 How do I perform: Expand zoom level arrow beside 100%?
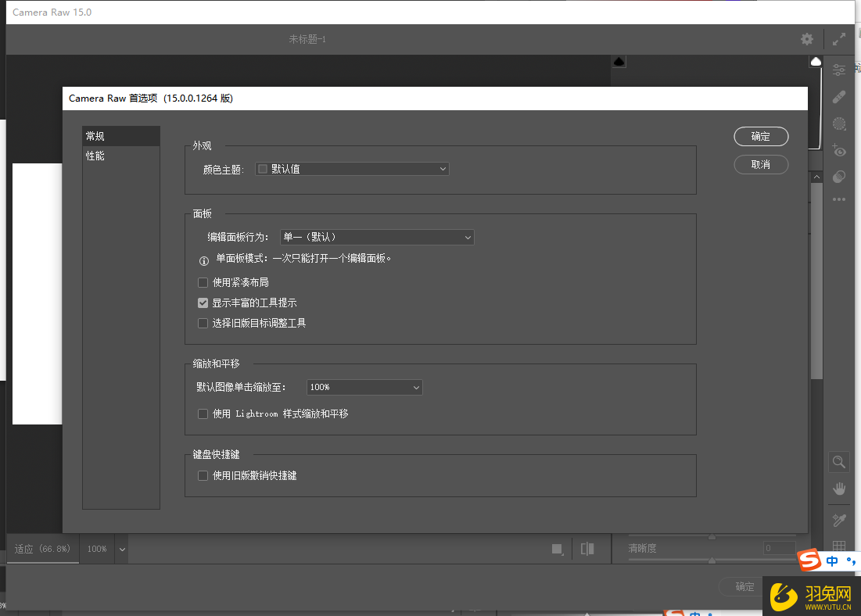[x=122, y=549]
